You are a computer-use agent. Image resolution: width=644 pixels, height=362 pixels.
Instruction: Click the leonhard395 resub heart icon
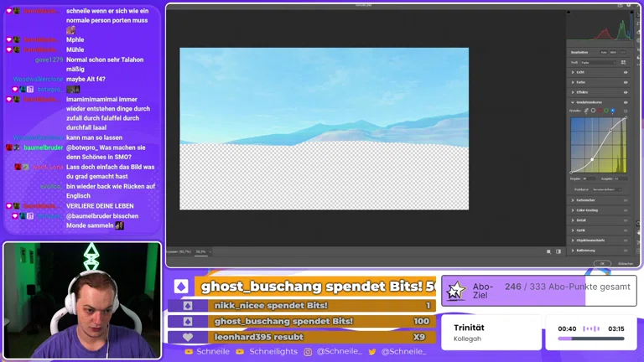click(x=188, y=337)
